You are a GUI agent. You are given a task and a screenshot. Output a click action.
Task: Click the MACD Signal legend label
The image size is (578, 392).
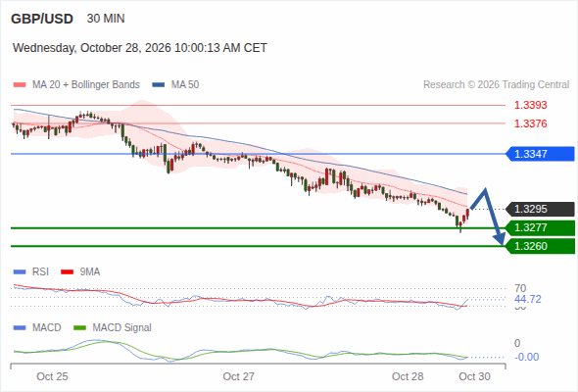[122, 327]
